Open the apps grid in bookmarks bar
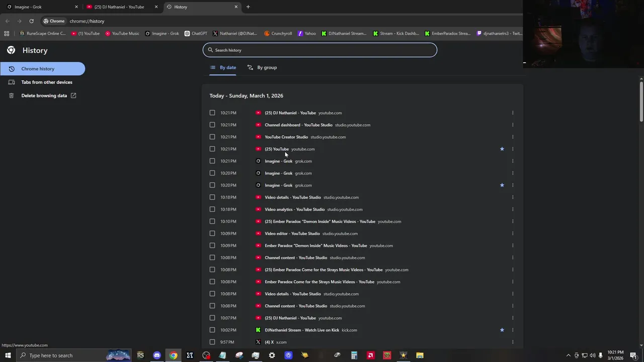The height and width of the screenshot is (362, 644). point(7,34)
